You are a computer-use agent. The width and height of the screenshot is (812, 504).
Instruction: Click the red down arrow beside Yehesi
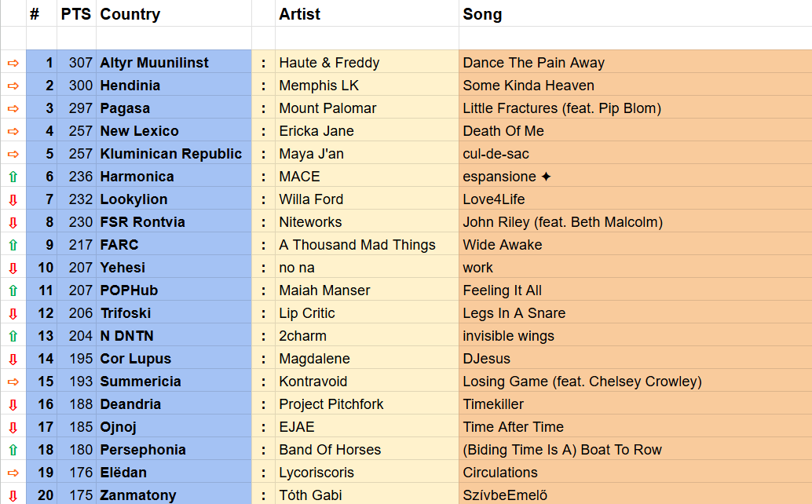point(13,268)
